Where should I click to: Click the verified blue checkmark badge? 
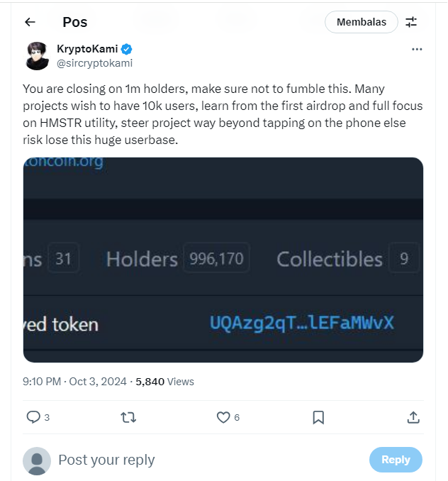tap(126, 49)
